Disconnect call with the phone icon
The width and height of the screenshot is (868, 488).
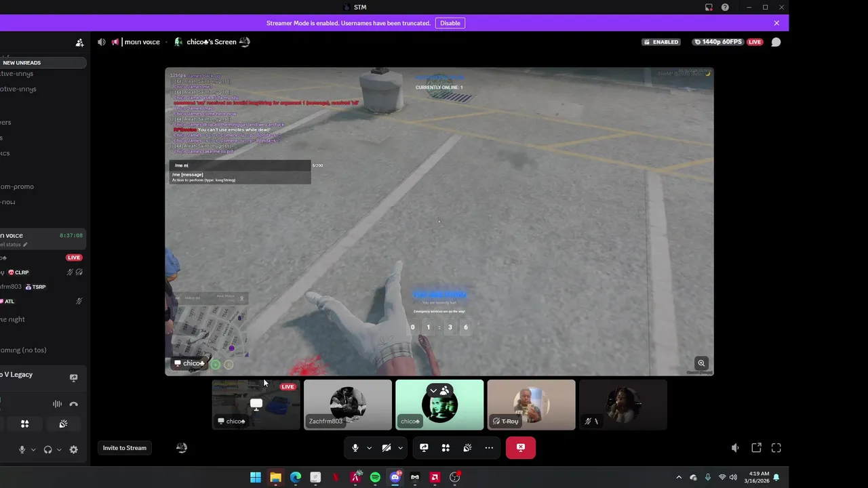coord(74,404)
